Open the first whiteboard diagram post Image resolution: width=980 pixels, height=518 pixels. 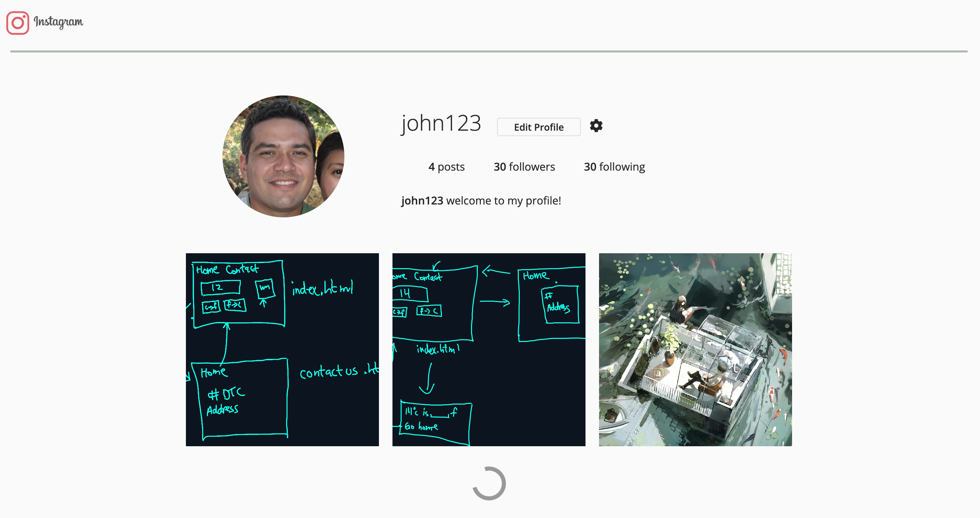point(282,350)
